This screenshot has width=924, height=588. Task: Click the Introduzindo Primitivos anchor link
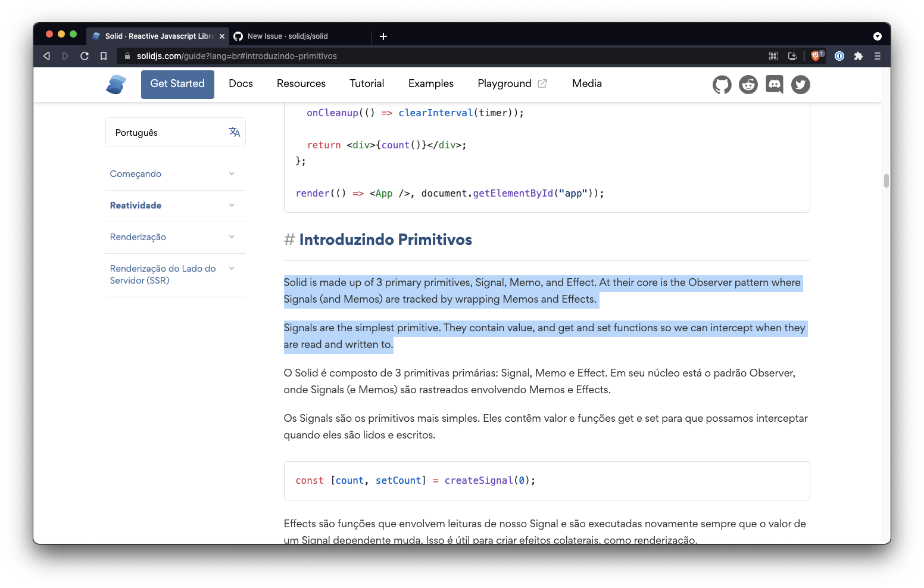289,239
